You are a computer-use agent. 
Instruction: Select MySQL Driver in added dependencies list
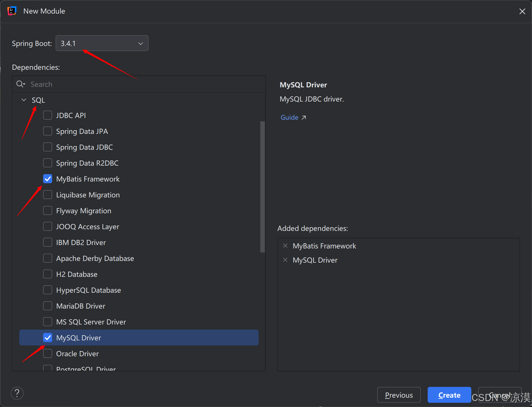[315, 260]
